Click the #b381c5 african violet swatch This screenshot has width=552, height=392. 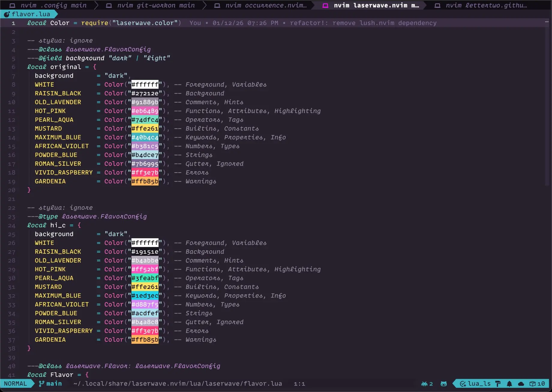(145, 146)
